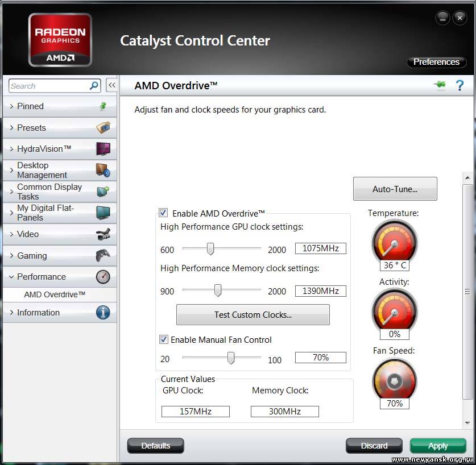This screenshot has height=465, width=476.
Task: Open the Video menu label
Action: [28, 234]
